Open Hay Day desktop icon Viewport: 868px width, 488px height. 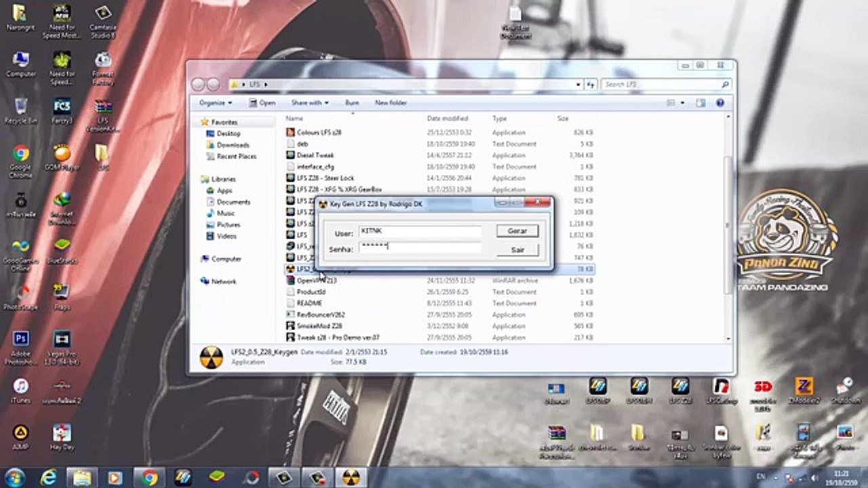[62, 437]
